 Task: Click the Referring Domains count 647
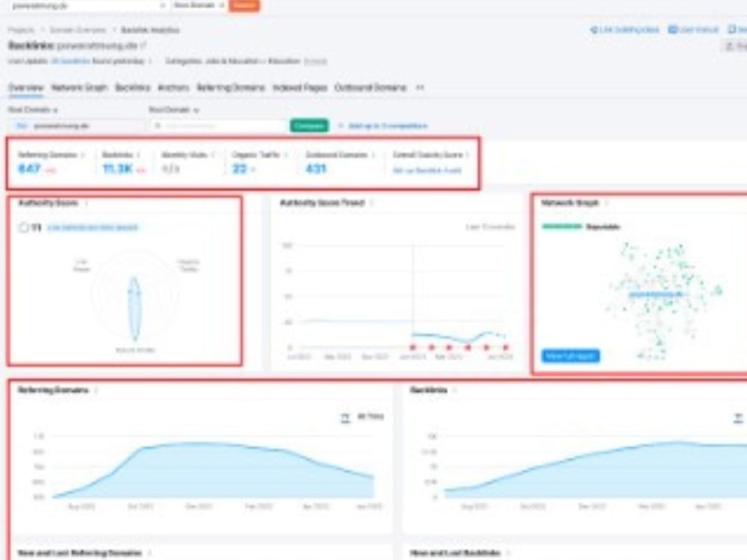30,169
